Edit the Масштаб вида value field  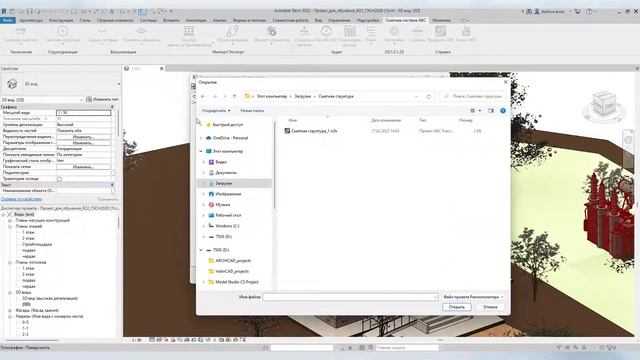point(84,113)
